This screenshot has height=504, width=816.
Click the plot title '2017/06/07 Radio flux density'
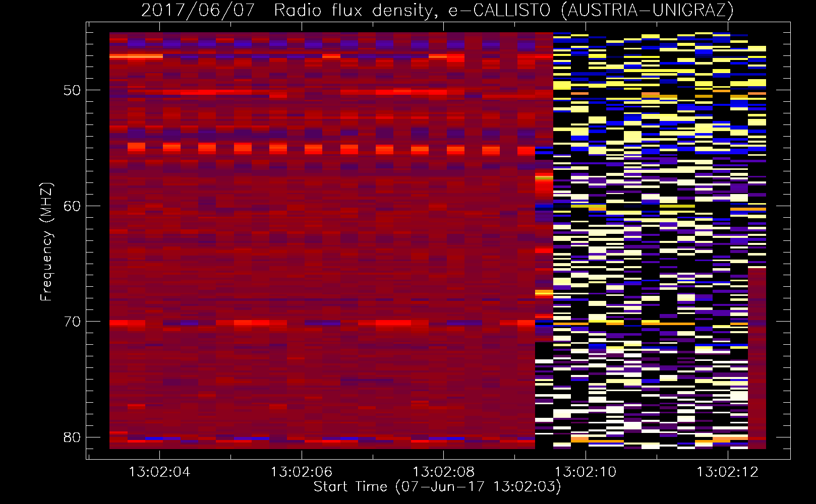437,10
